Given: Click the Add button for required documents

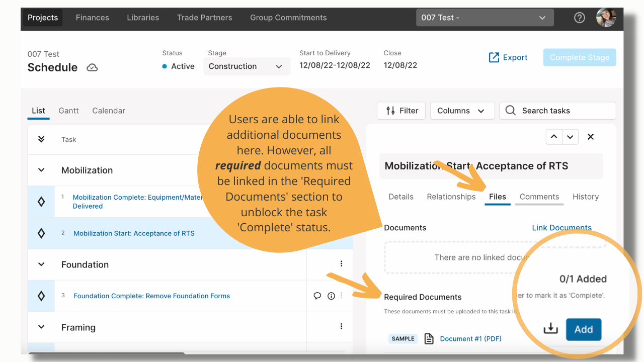Looking at the screenshot, I should (584, 329).
